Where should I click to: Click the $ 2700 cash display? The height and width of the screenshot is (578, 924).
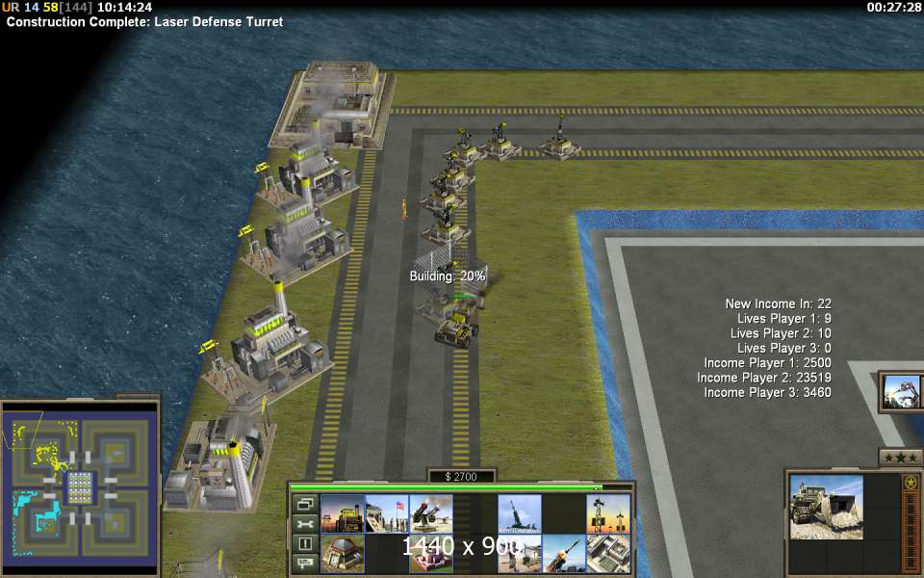(461, 477)
